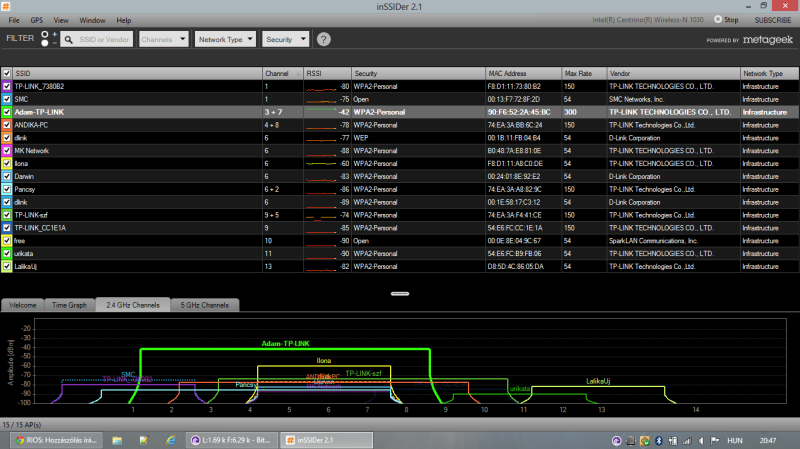Click the inSSIDer 2.1 taskbar button

click(327, 440)
